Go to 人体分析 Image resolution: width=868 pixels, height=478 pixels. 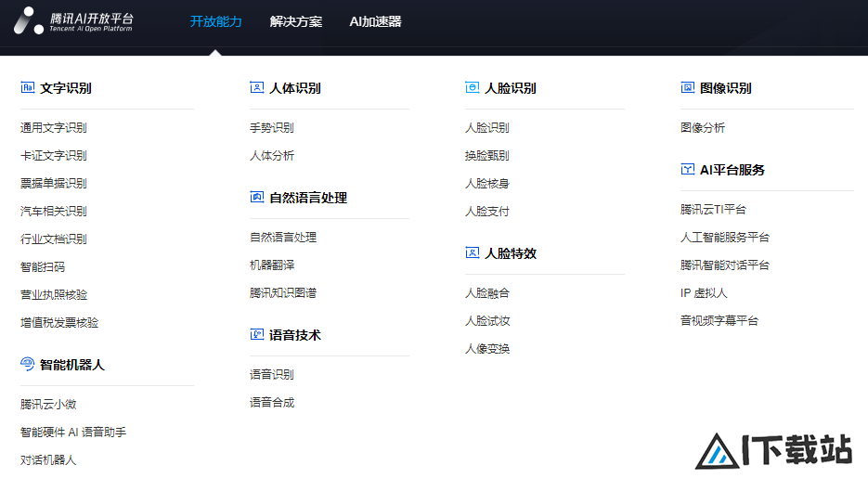[x=272, y=155]
